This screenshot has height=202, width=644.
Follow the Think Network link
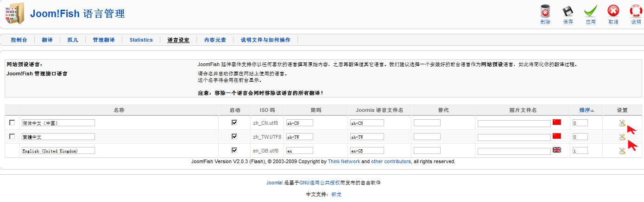coord(344,161)
